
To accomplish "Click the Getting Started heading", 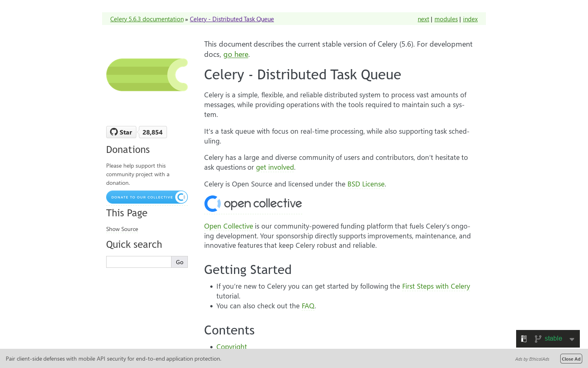I will pos(248,269).
